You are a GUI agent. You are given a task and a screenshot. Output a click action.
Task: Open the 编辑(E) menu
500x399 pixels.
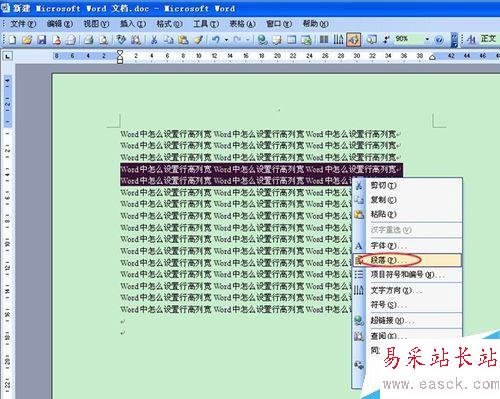[x=60, y=24]
